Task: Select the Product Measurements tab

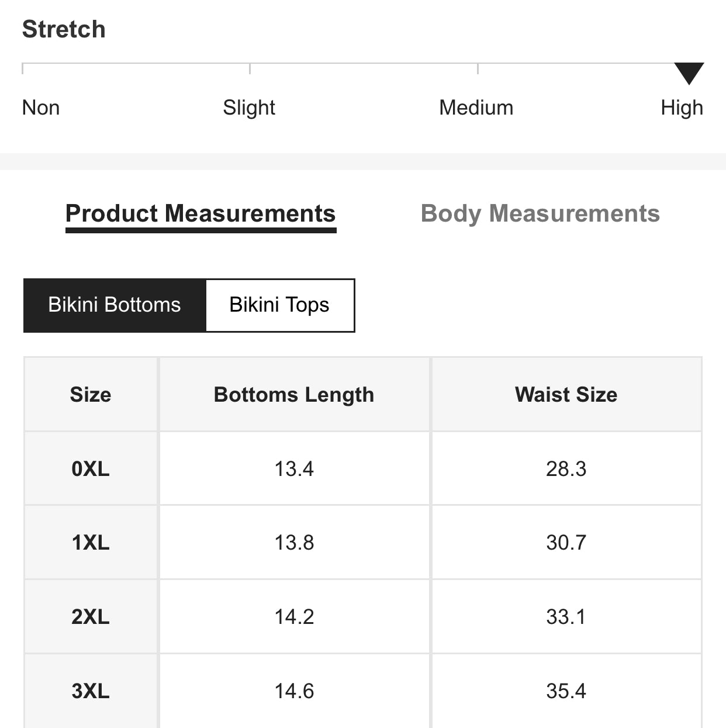Action: click(x=200, y=213)
